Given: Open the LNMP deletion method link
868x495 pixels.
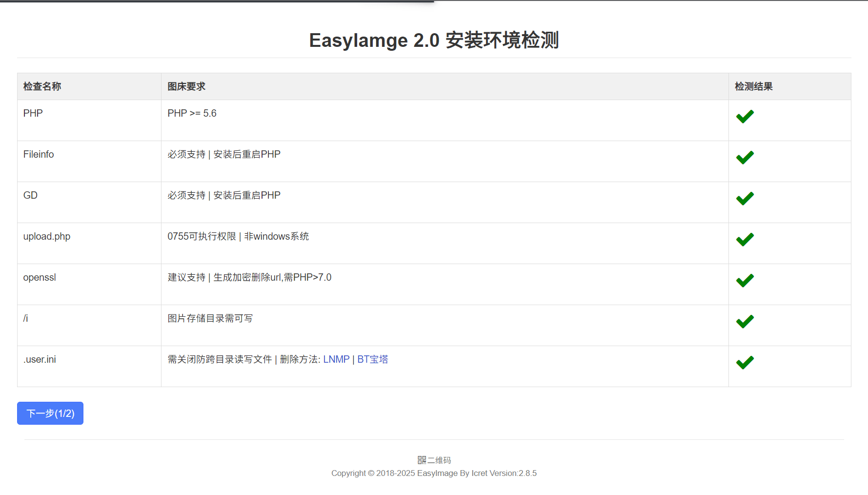Looking at the screenshot, I should (336, 359).
